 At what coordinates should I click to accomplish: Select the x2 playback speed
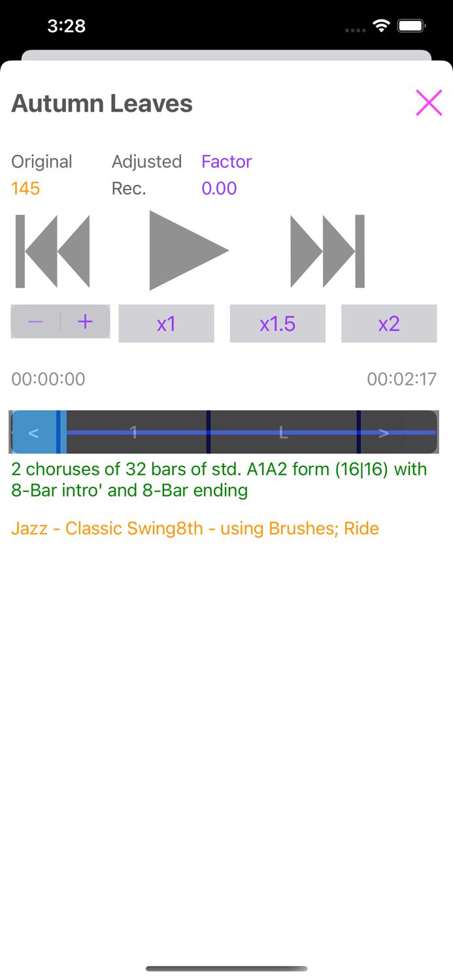389,323
